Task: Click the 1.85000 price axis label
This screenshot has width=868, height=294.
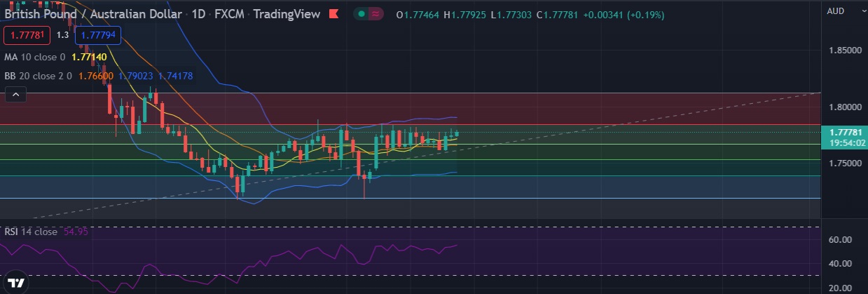Action: pyautogui.click(x=844, y=51)
